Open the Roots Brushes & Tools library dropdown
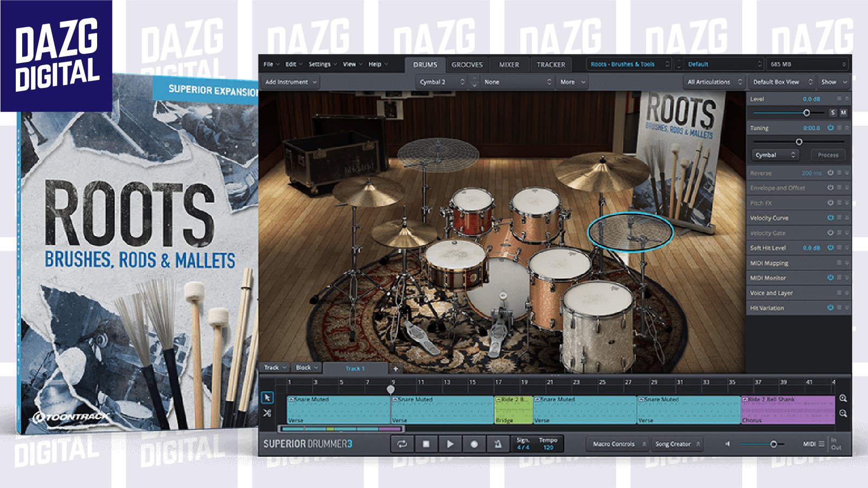This screenshot has width=868, height=488. click(x=630, y=64)
